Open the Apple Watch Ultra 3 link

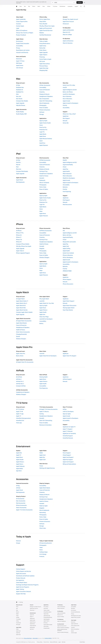coord(22,303)
